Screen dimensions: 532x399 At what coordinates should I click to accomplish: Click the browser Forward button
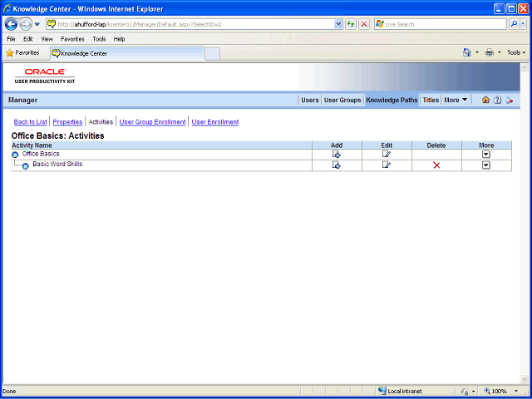[x=26, y=24]
